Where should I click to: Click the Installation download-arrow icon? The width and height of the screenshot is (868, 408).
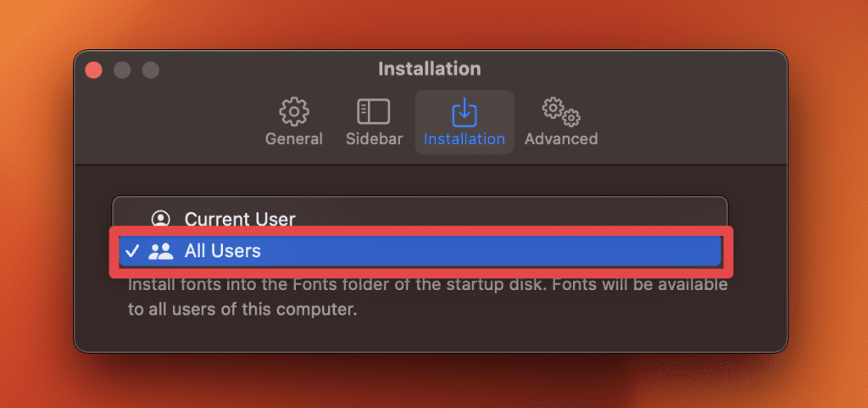465,111
